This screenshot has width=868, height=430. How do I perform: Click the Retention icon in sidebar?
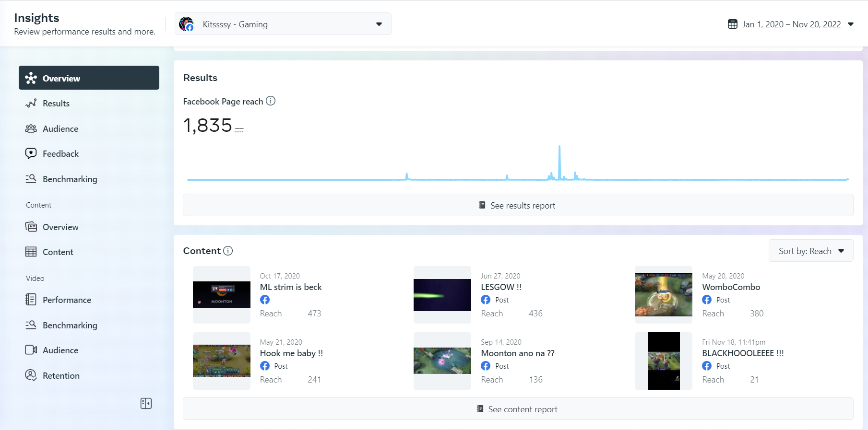31,375
